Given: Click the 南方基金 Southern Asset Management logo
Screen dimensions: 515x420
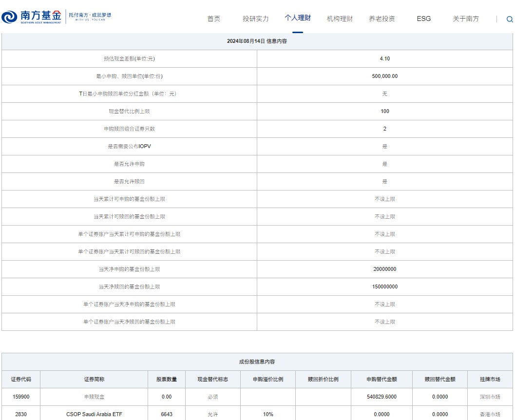Looking at the screenshot, I should click(x=32, y=17).
